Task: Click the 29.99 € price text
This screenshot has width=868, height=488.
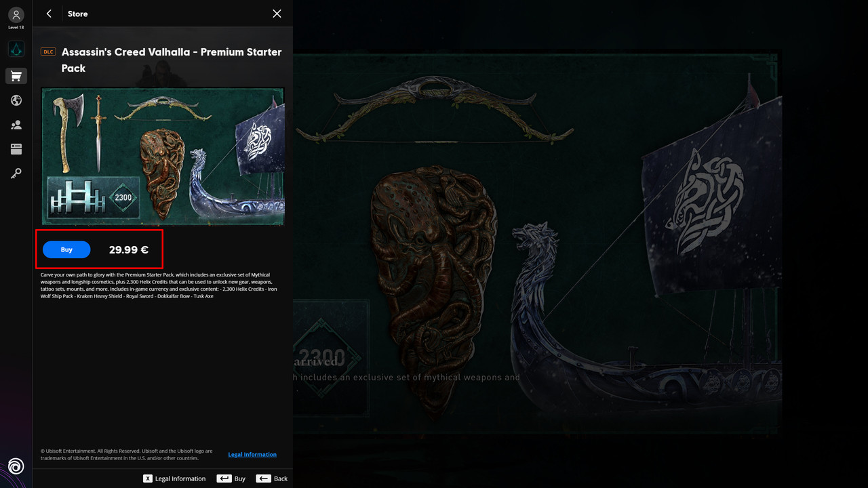Action: (x=129, y=249)
